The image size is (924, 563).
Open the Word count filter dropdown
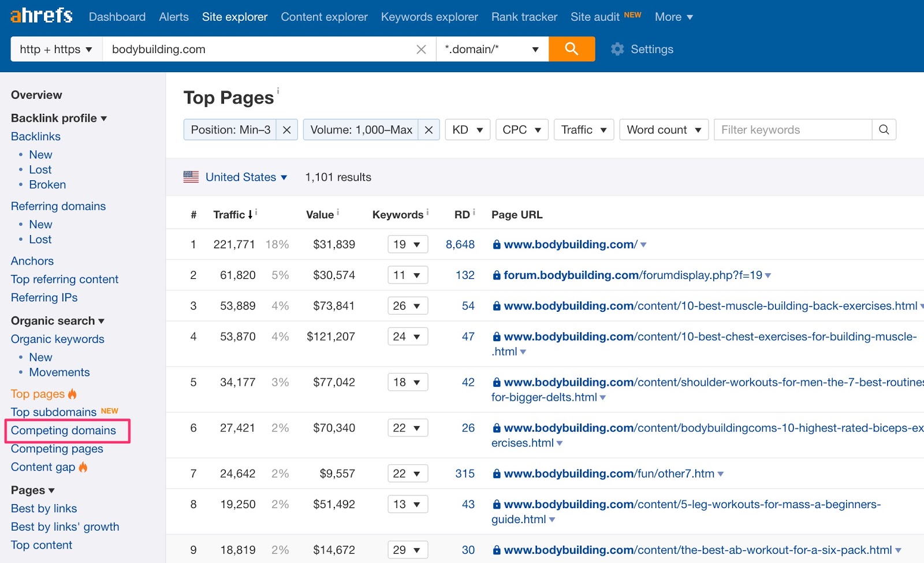pyautogui.click(x=664, y=130)
